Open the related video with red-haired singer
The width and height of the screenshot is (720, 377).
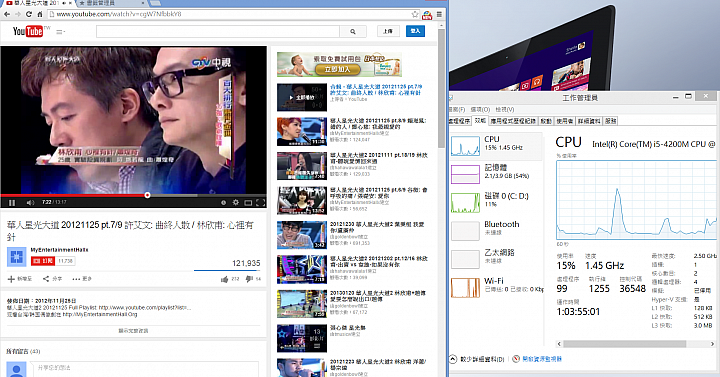click(302, 132)
